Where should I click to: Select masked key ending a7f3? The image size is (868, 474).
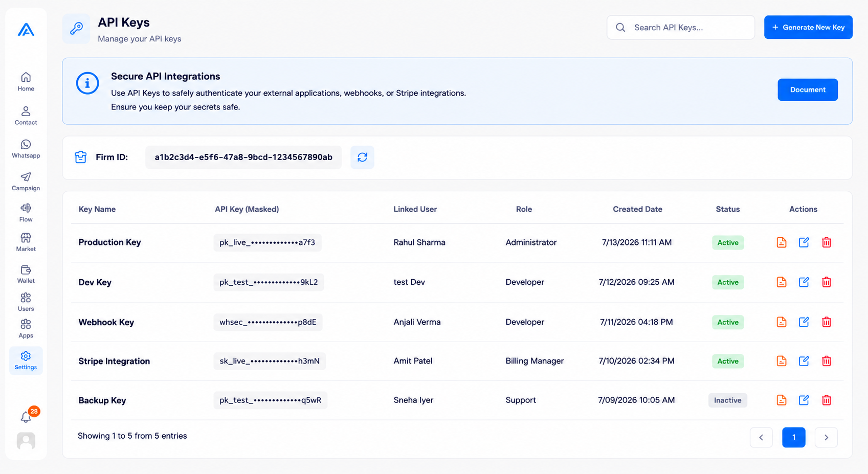[268, 242]
